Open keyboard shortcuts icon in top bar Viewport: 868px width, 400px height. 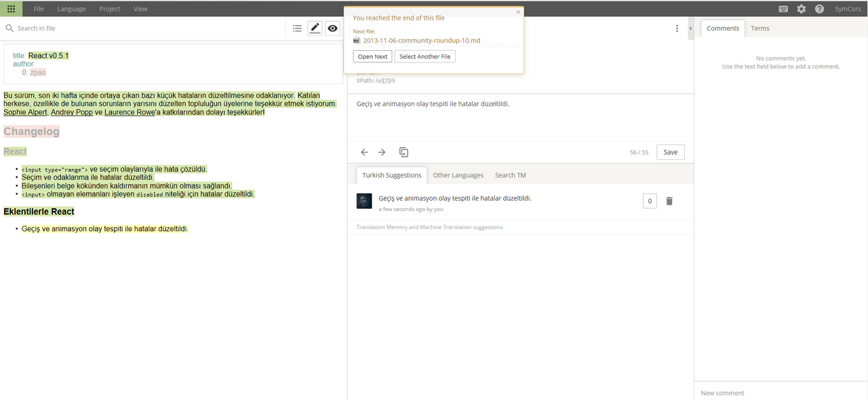click(783, 9)
